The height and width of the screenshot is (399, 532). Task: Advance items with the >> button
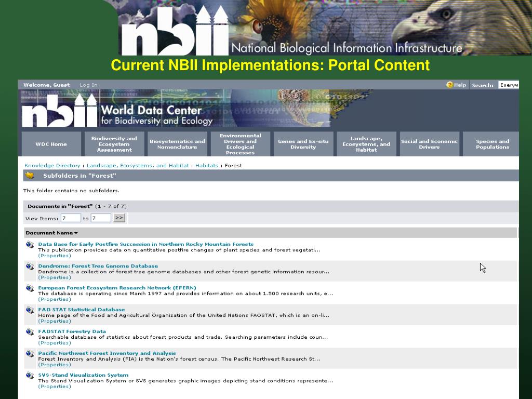point(119,218)
